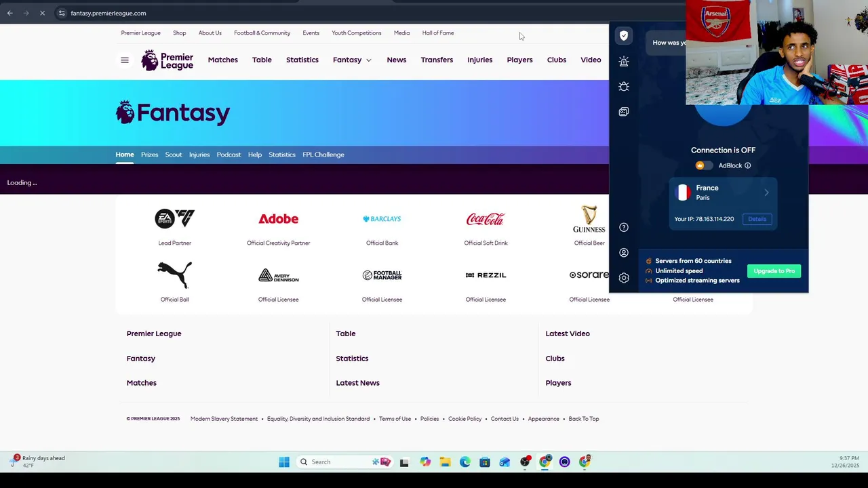Switch to the Podcast tab
The image size is (868, 488).
click(229, 155)
